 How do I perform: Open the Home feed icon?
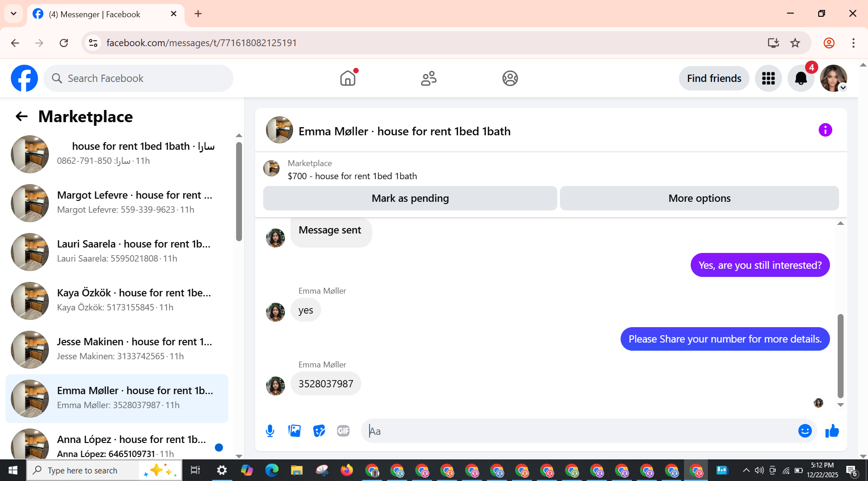tap(348, 78)
